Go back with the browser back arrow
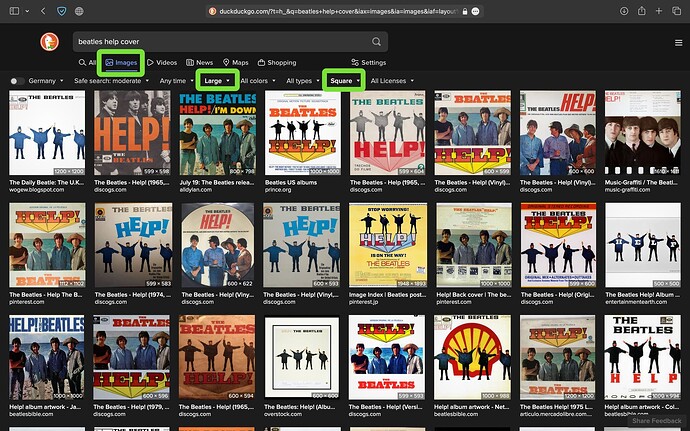 pyautogui.click(x=43, y=11)
